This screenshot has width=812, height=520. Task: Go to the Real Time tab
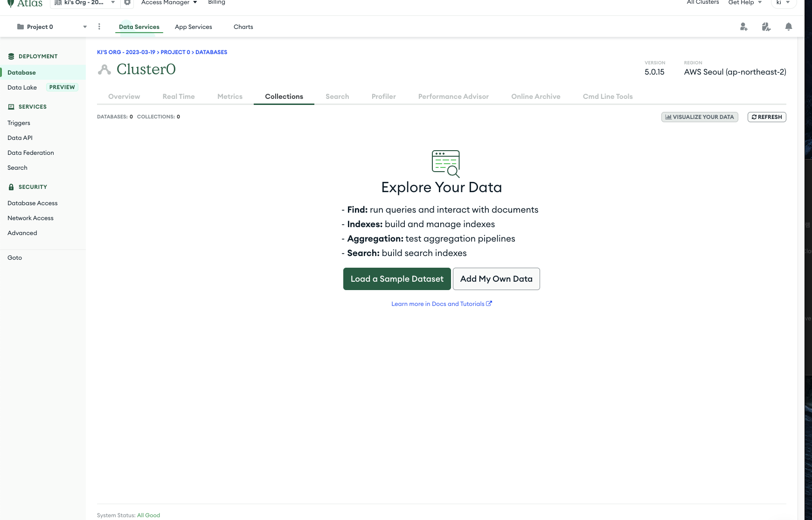click(179, 97)
